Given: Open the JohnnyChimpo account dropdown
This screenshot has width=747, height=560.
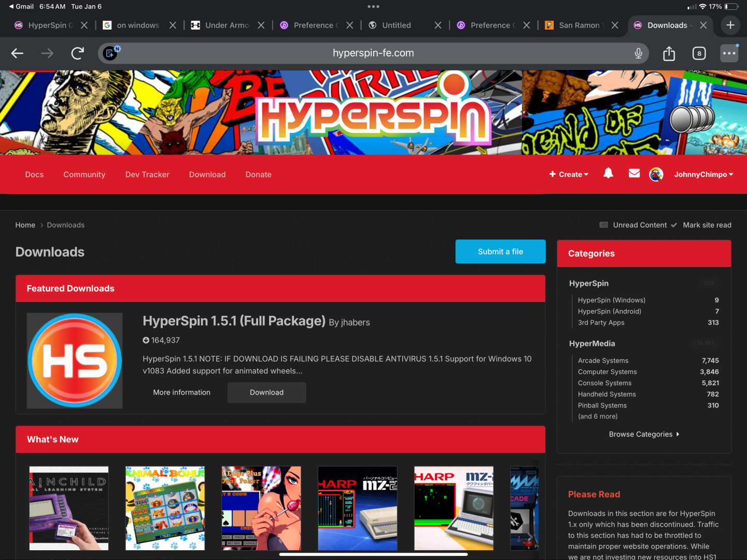Looking at the screenshot, I should click(703, 175).
